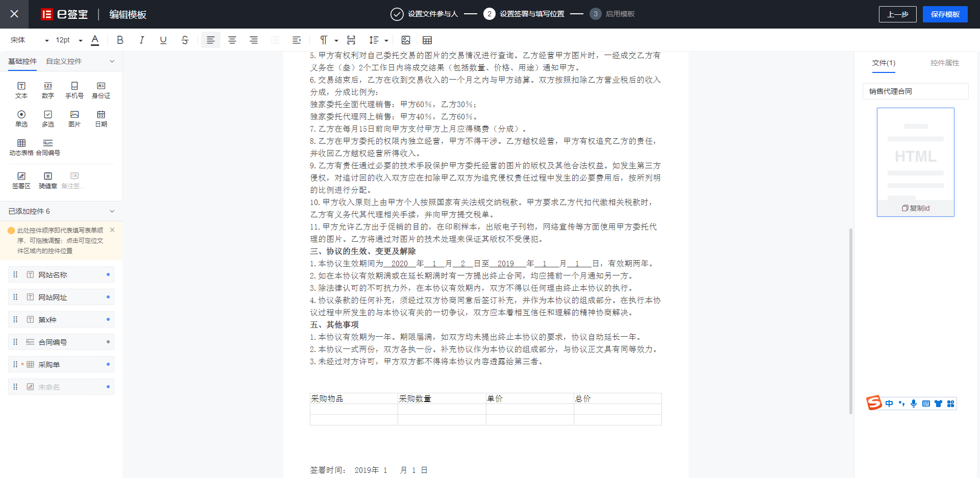Image resolution: width=980 pixels, height=478 pixels.
Task: Select the 身份证 ID card control
Action: coord(101,90)
